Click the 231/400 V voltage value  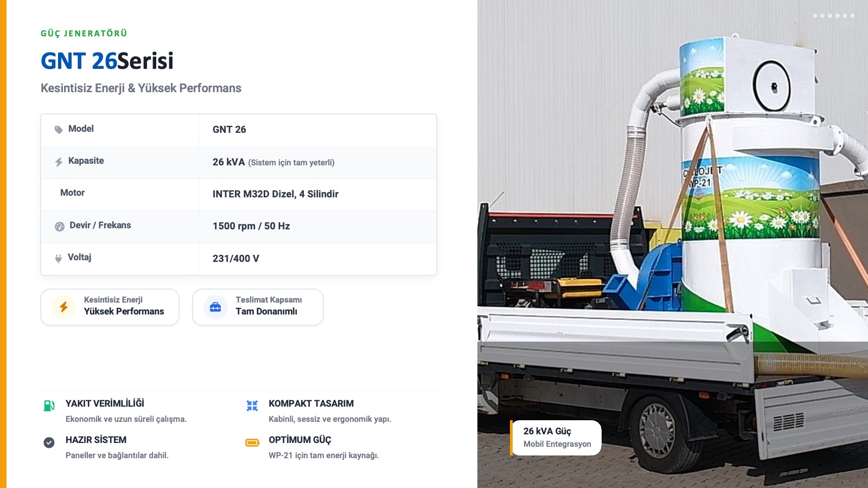[x=236, y=259]
